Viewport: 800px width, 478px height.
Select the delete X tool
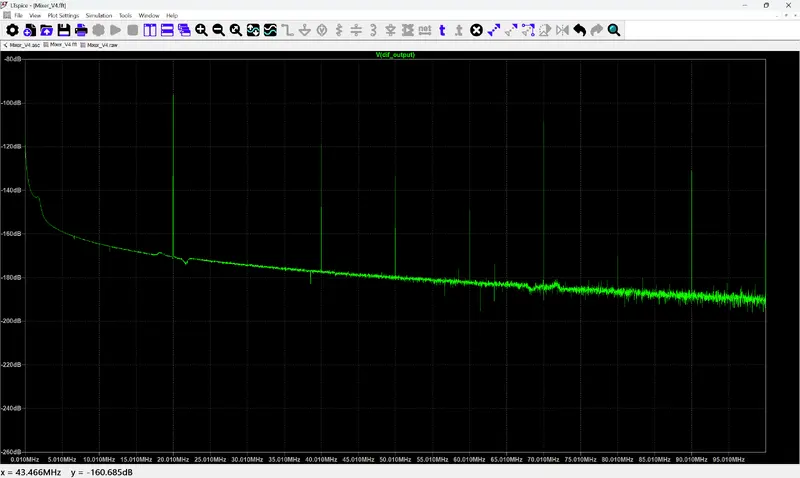click(x=477, y=30)
